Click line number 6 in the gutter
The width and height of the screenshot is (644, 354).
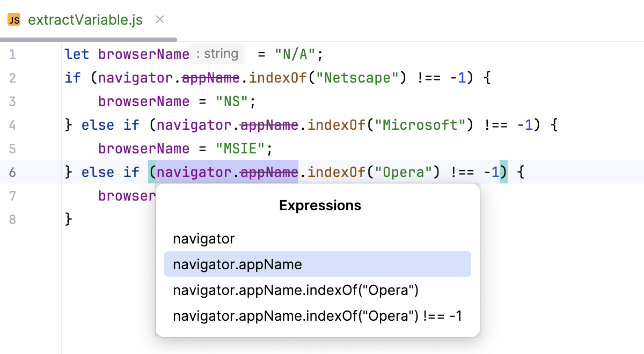[12, 172]
